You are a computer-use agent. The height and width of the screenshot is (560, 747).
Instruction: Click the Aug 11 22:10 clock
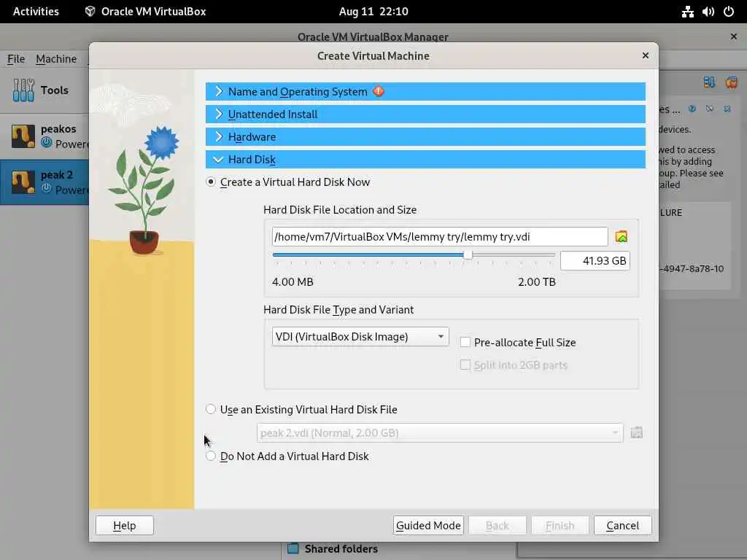(373, 12)
